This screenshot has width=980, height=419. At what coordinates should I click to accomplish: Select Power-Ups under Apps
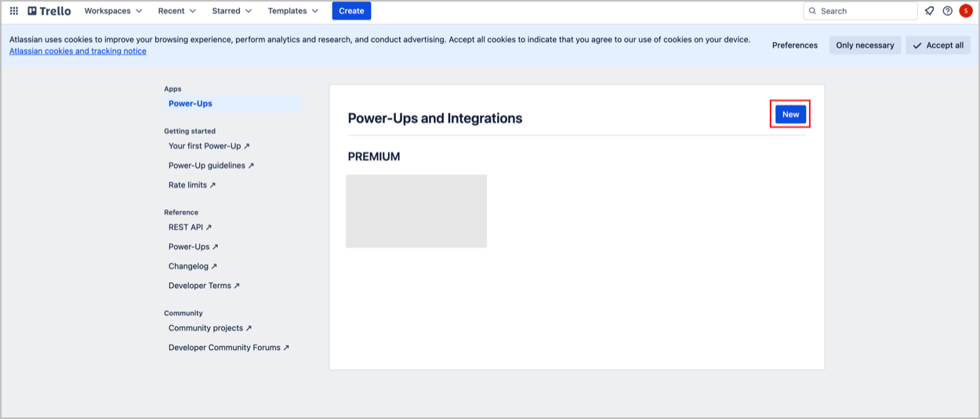click(232, 104)
